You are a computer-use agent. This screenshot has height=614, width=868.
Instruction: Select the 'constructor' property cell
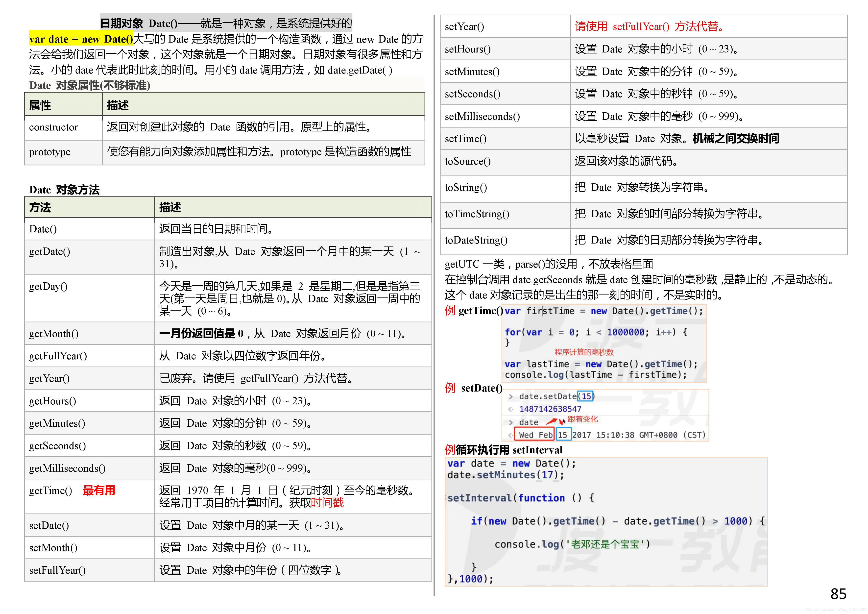click(64, 127)
